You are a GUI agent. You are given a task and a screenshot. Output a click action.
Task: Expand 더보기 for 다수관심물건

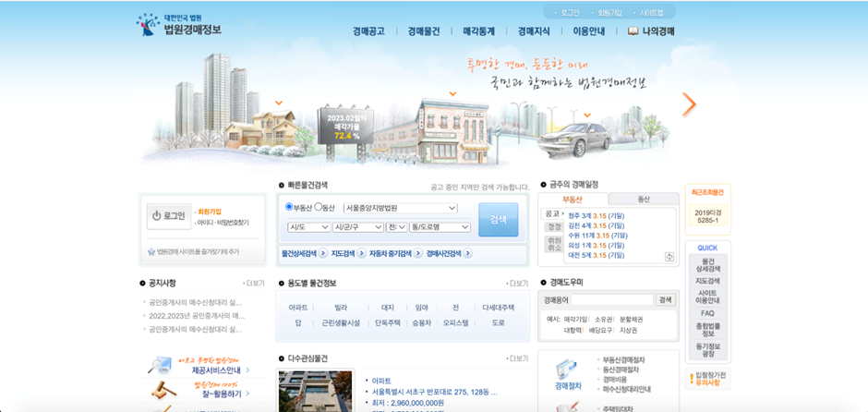point(518,358)
